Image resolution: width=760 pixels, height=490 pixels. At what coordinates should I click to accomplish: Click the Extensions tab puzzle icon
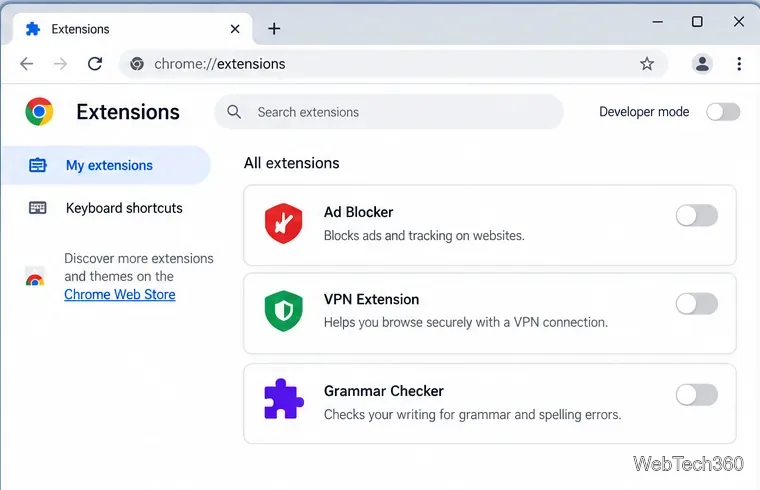tap(32, 29)
